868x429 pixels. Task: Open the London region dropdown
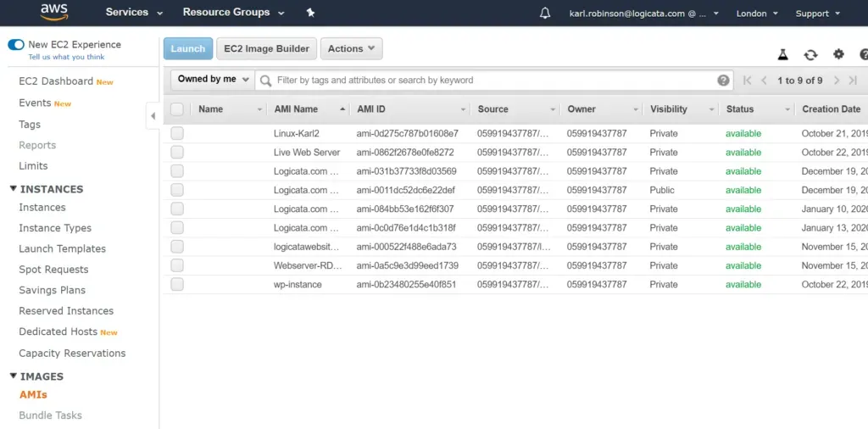(757, 14)
